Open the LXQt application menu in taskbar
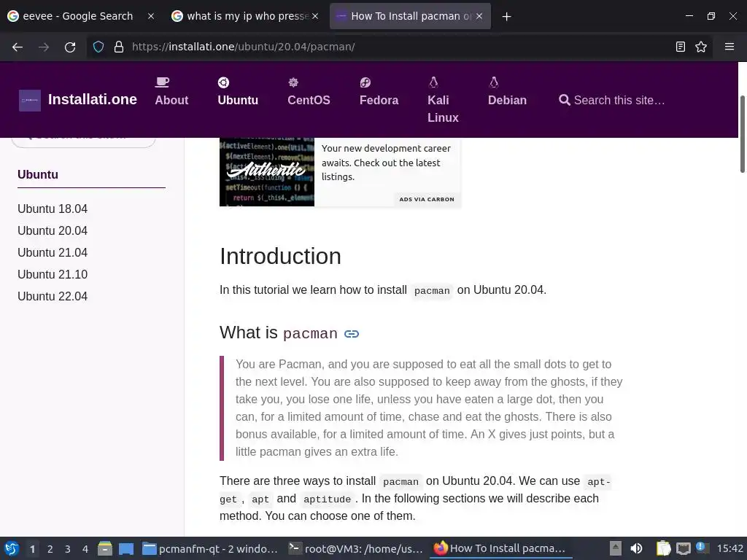The image size is (747, 560). coord(12,548)
